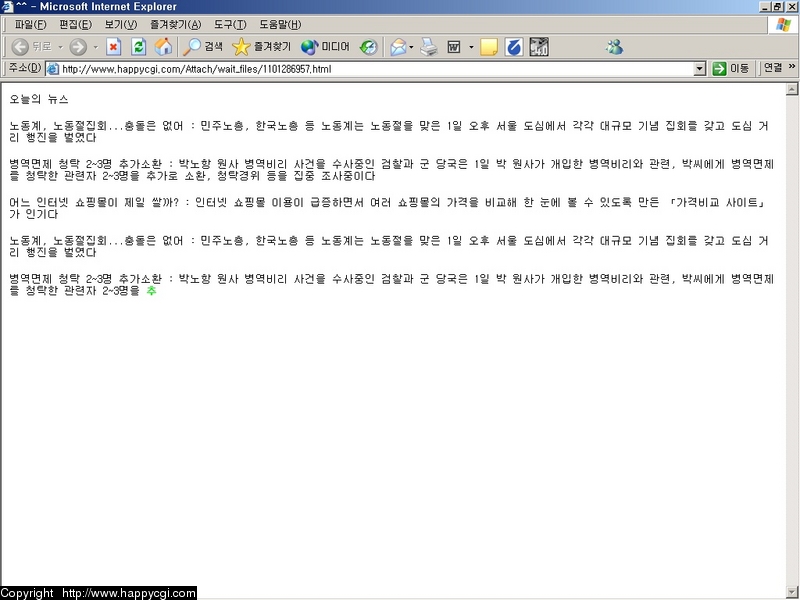Expand the Mail dropdown arrow
Screen dimensions: 800x600
[x=411, y=47]
